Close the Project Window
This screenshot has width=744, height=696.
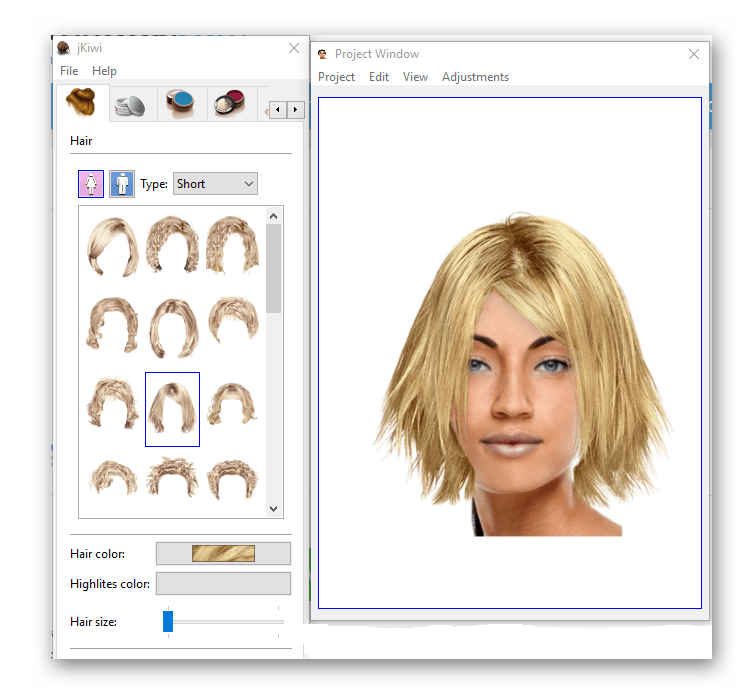point(694,54)
